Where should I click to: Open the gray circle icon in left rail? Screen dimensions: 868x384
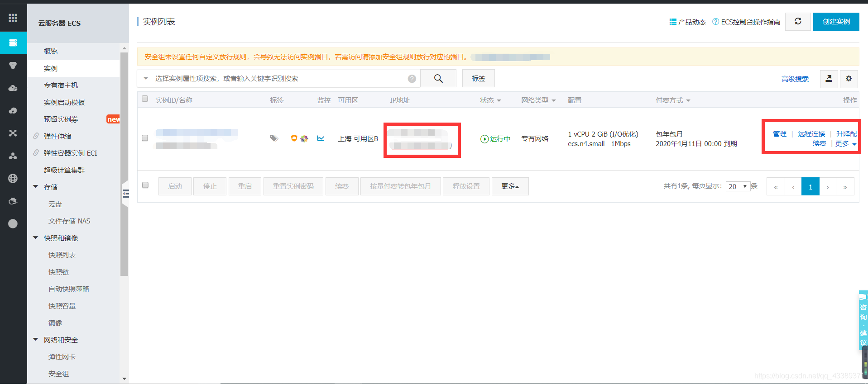[13, 223]
